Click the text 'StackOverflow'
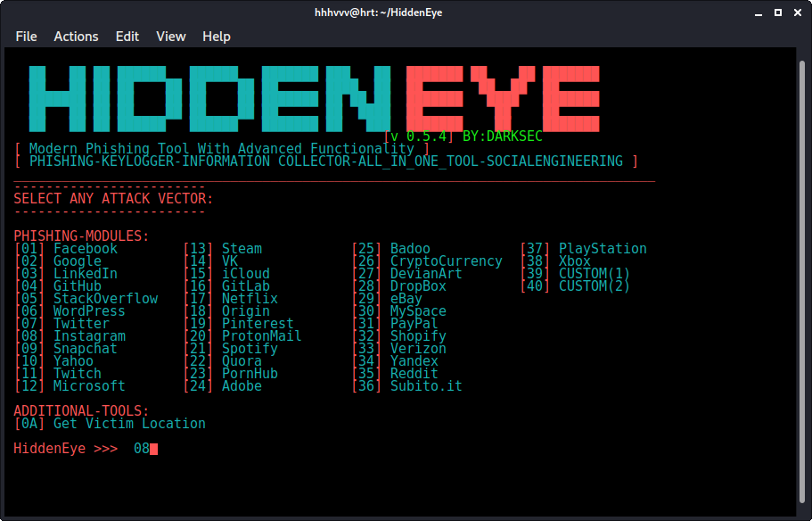This screenshot has width=812, height=521. [x=106, y=299]
